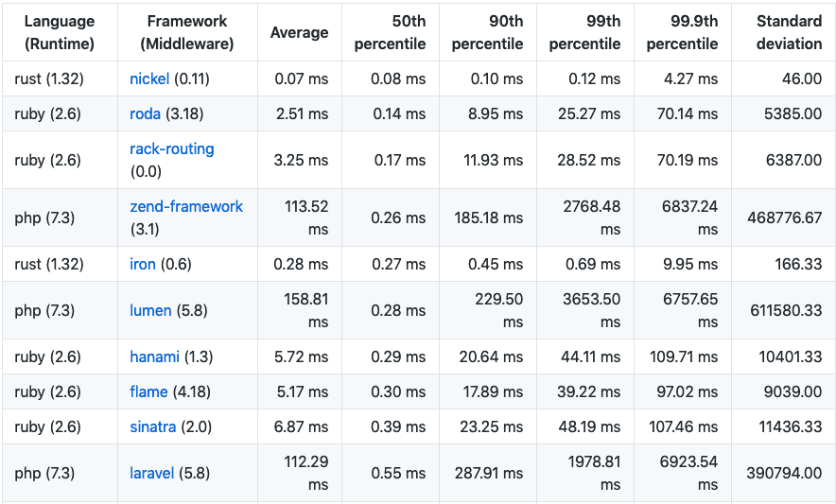Viewport: 836px width, 504px height.
Task: Select the 90th percentile header cell
Action: click(x=488, y=32)
